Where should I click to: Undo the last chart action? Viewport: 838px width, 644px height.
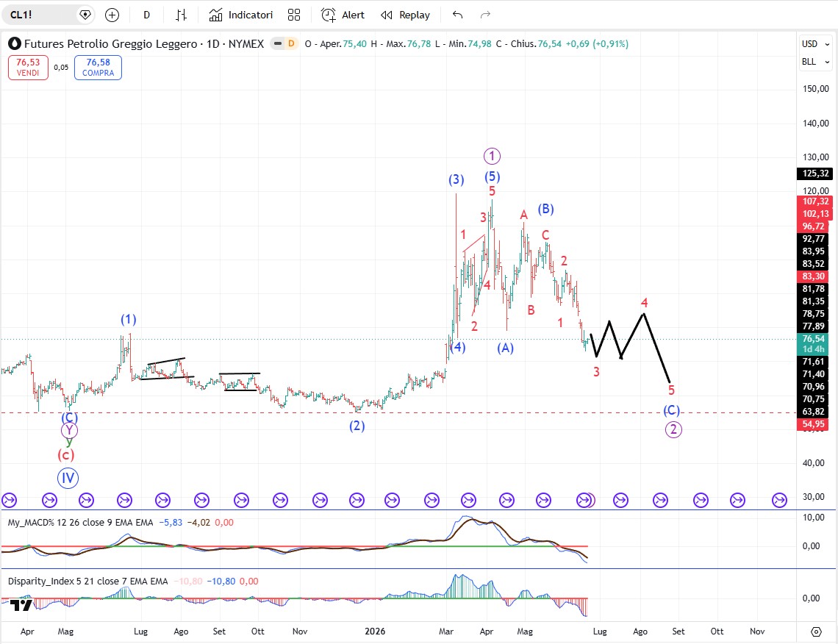coord(457,15)
